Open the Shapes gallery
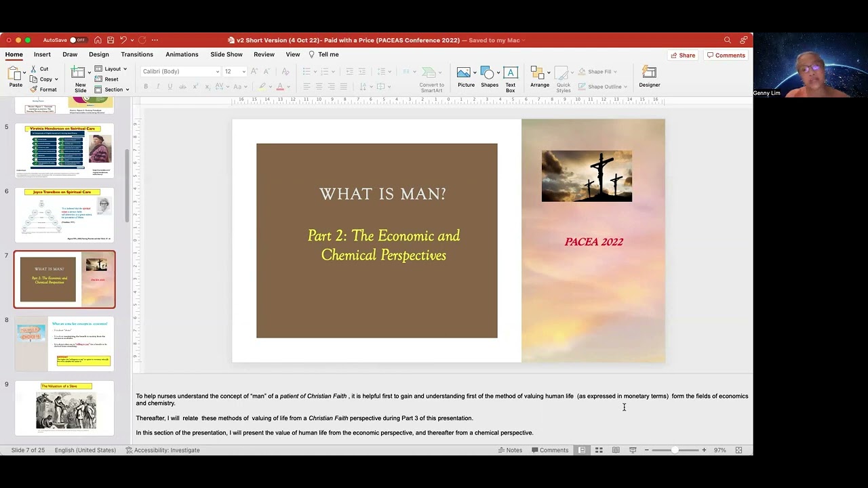The width and height of the screenshot is (868, 488). coord(489,77)
